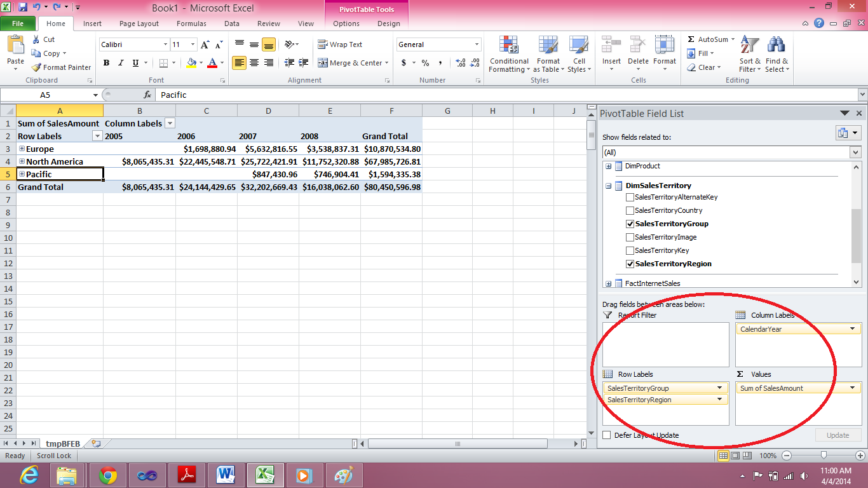Open the Sort & Filter menu

750,54
